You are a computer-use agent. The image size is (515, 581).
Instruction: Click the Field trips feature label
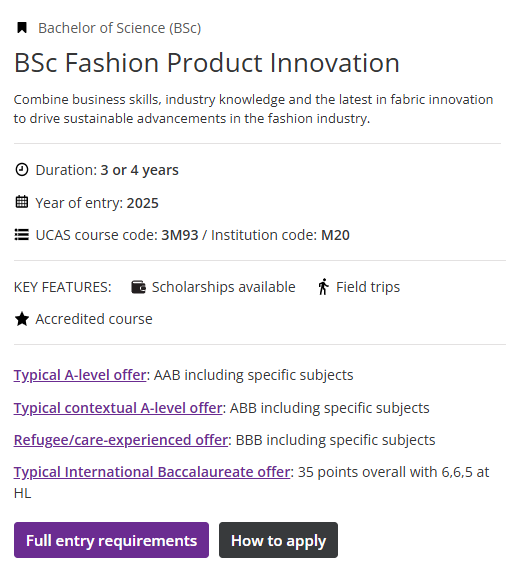pos(368,287)
